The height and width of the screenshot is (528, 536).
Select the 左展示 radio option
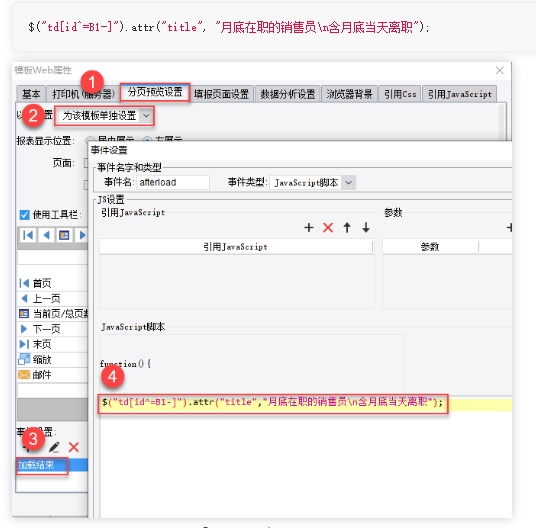click(x=147, y=139)
